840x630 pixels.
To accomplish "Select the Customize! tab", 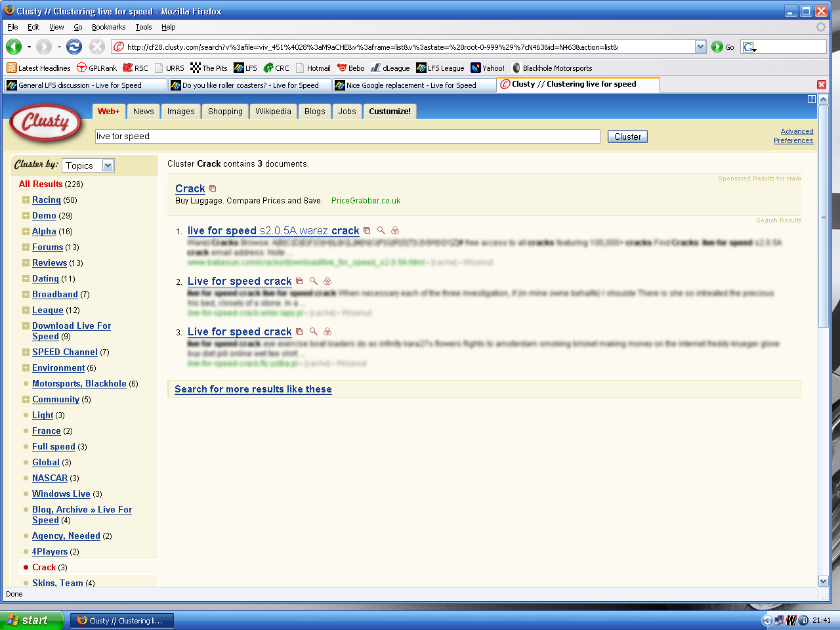I will coord(390,112).
